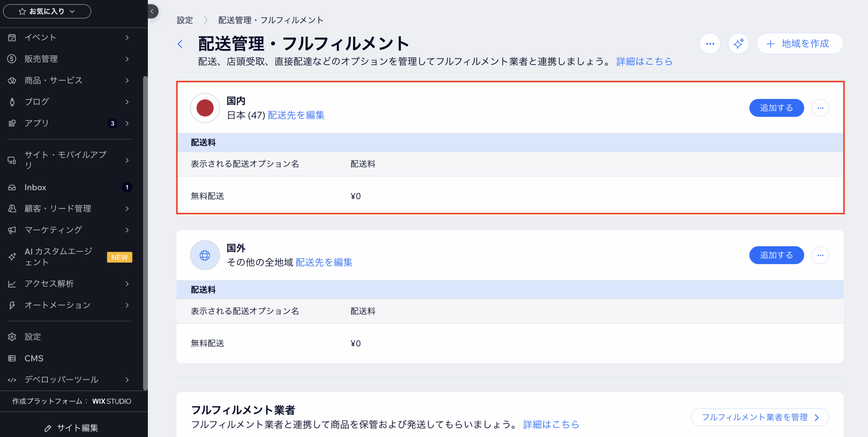Go to 設定 in the sidebar

(33, 337)
